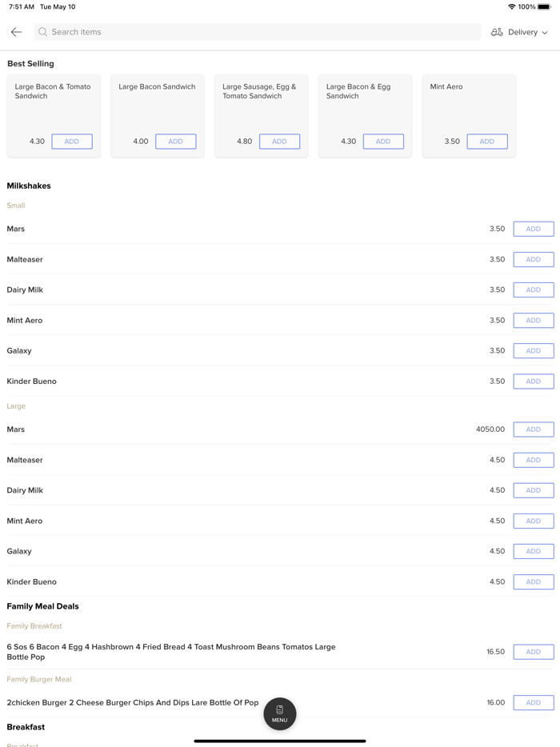Screen dimensions: 560x747
Task: Tap the delivery scooter icon
Action: click(x=497, y=32)
